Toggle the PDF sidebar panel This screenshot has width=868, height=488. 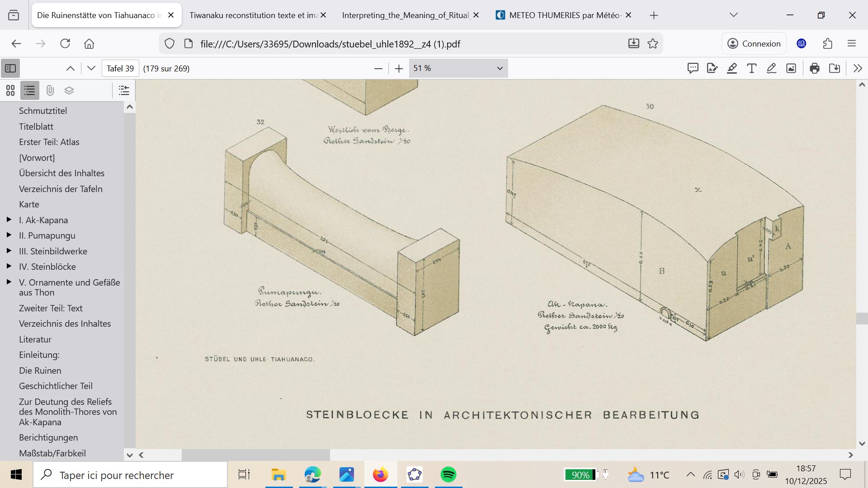point(10,68)
